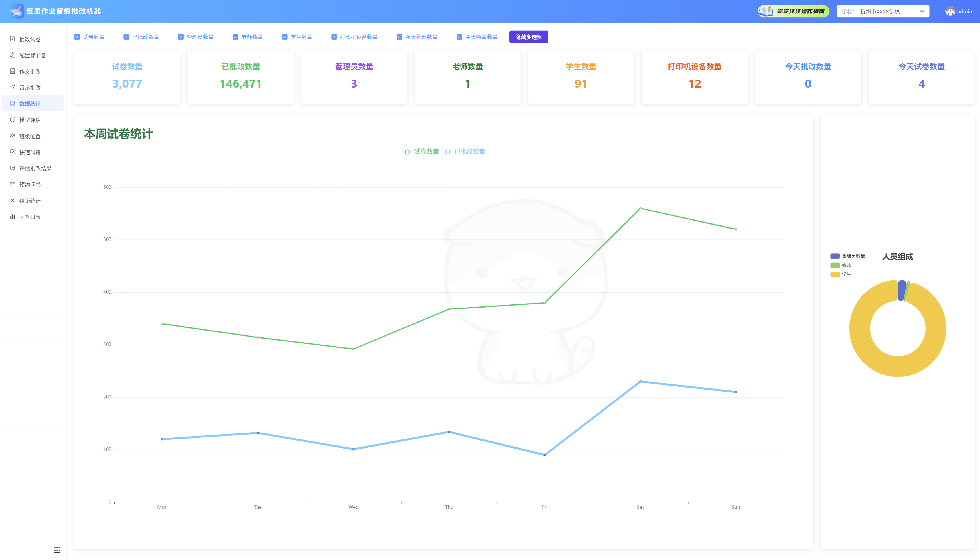This screenshot has width=980, height=560.
Task: Open the school selector dropdown
Action: 883,11
